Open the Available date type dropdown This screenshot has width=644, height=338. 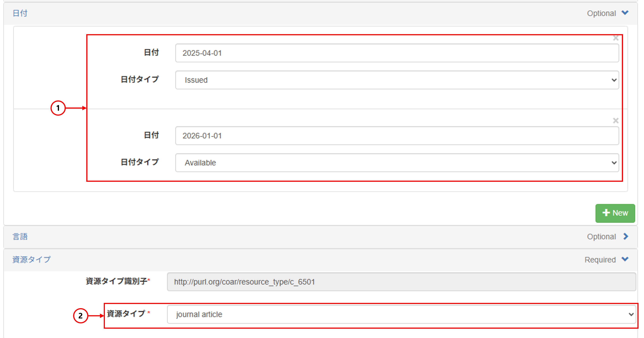(x=397, y=163)
